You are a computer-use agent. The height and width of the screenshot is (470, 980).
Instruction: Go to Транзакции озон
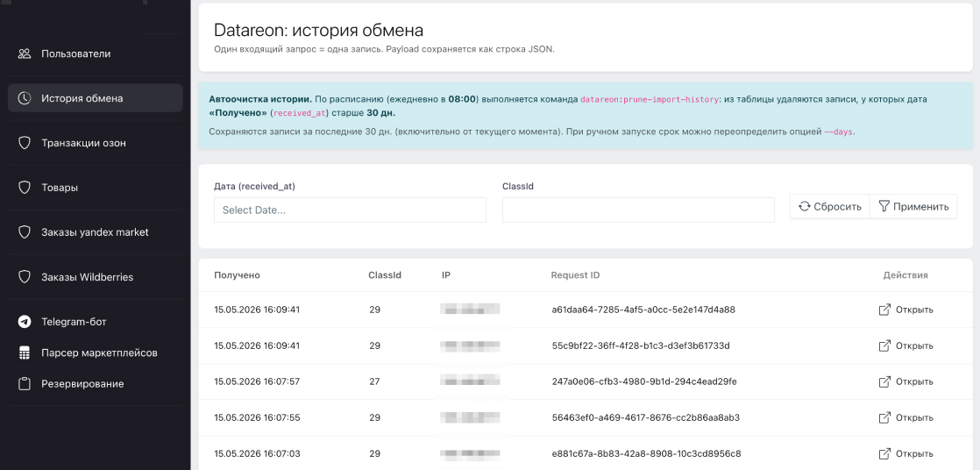coord(95,143)
